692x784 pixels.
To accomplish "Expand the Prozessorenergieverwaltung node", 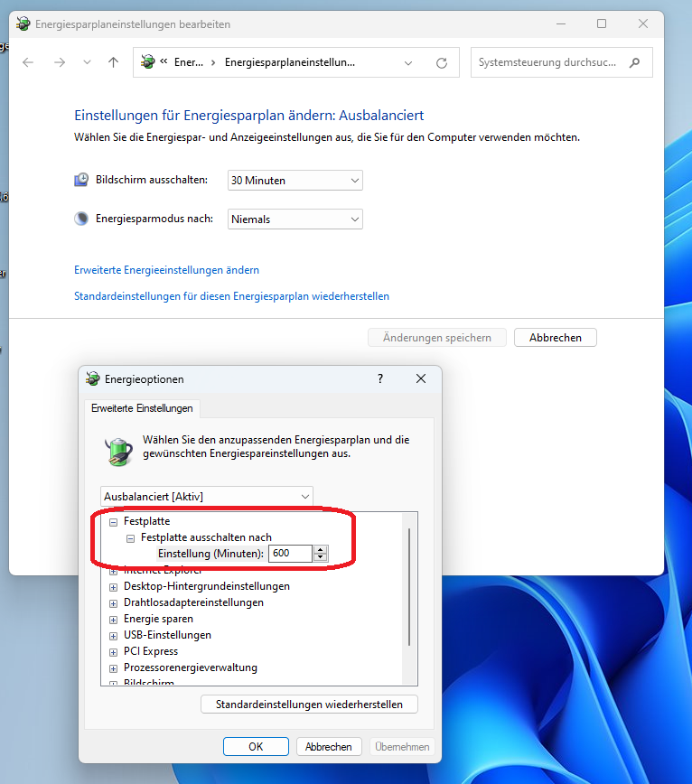I will click(114, 668).
